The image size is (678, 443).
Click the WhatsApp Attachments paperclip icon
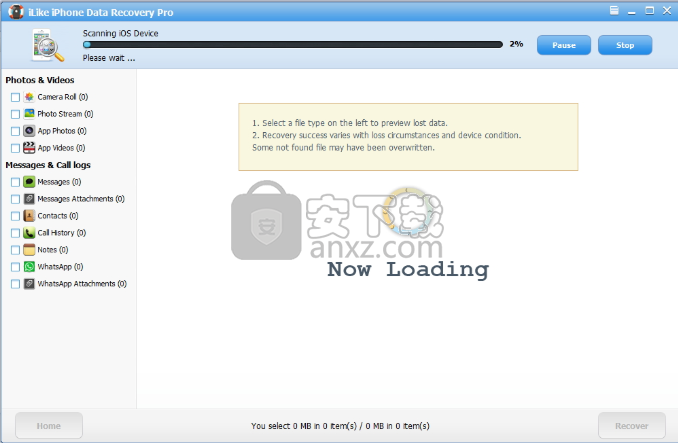29,284
